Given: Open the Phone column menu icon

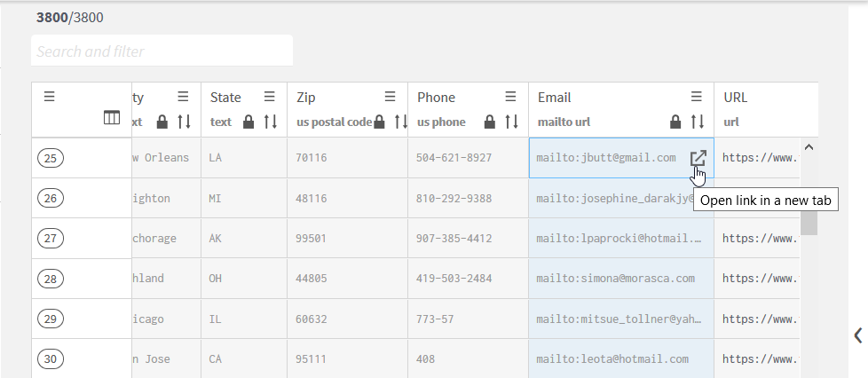Looking at the screenshot, I should (x=510, y=97).
